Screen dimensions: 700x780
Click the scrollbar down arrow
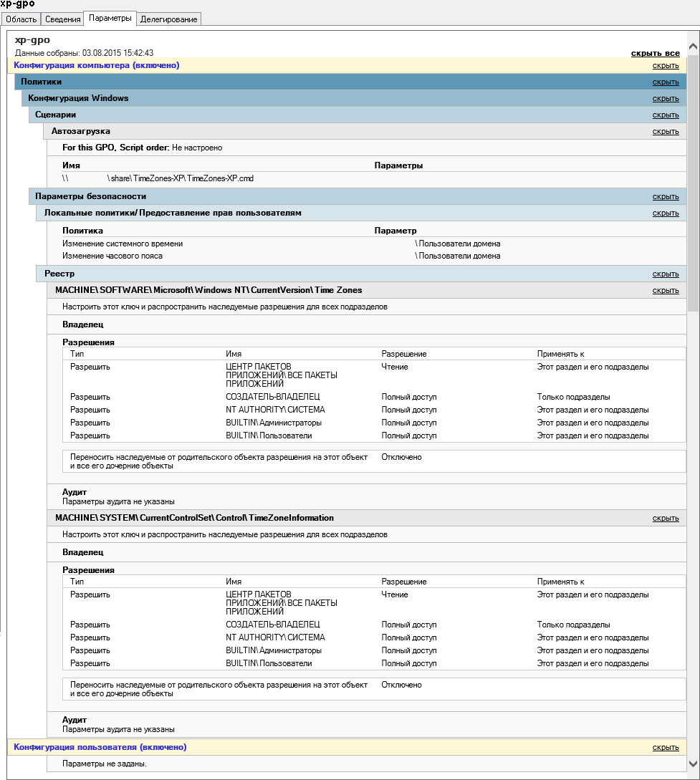click(x=693, y=764)
